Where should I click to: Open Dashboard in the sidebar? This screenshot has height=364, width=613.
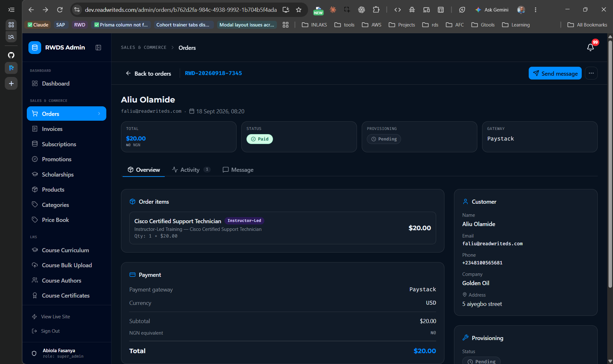pos(66,84)
